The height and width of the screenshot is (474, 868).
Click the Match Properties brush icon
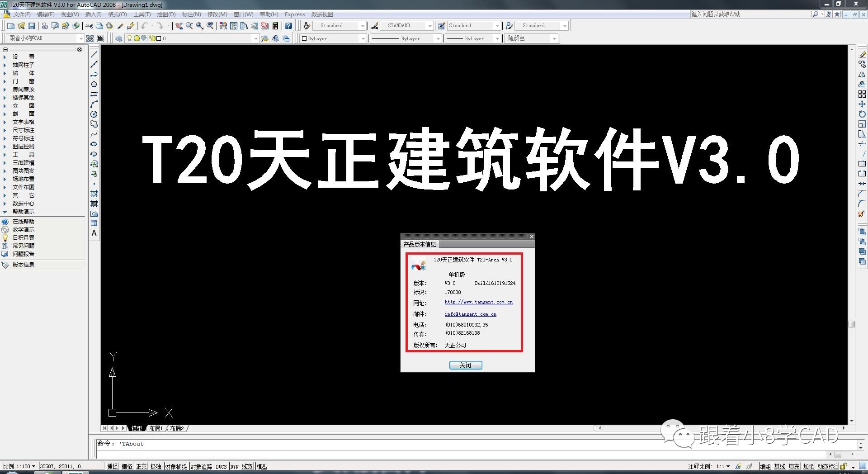coord(120,26)
